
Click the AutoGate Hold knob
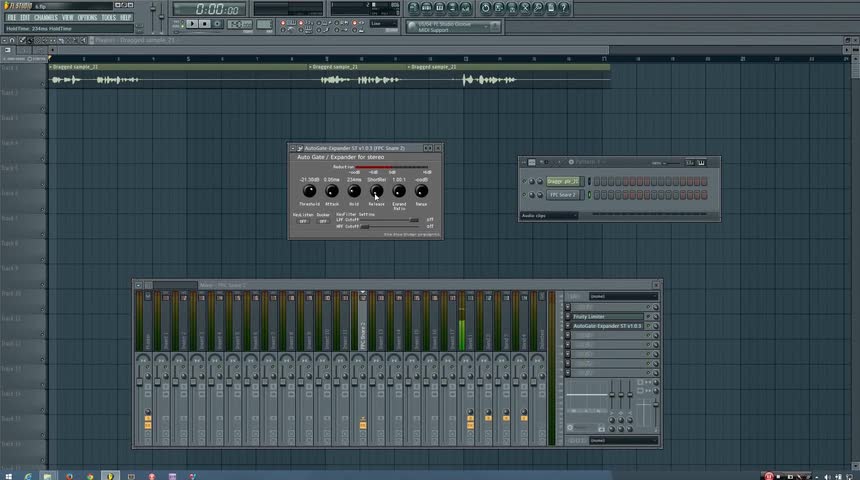pyautogui.click(x=354, y=191)
